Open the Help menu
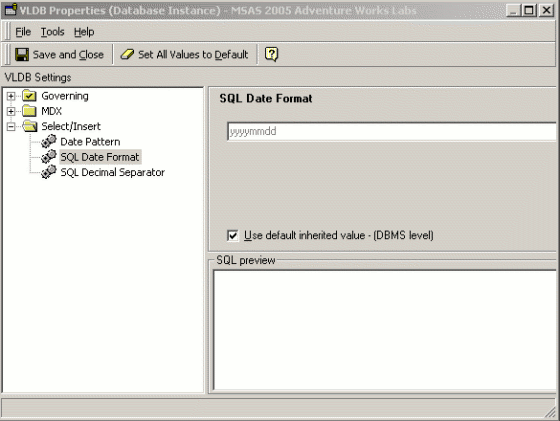560x421 pixels. [x=84, y=32]
